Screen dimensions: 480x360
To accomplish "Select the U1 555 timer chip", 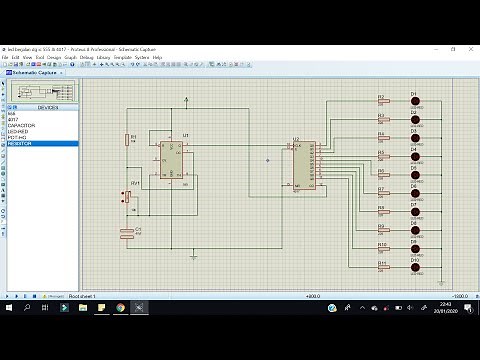I will [171, 160].
